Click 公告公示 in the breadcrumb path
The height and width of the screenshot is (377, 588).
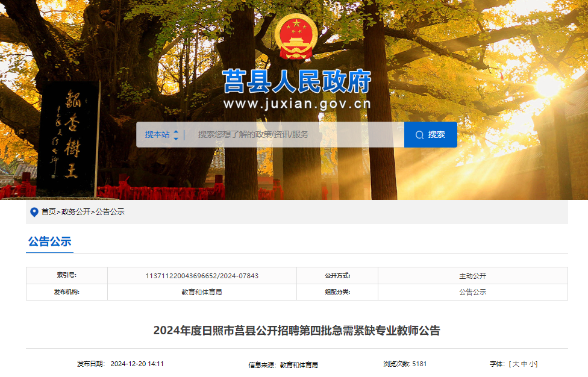110,212
